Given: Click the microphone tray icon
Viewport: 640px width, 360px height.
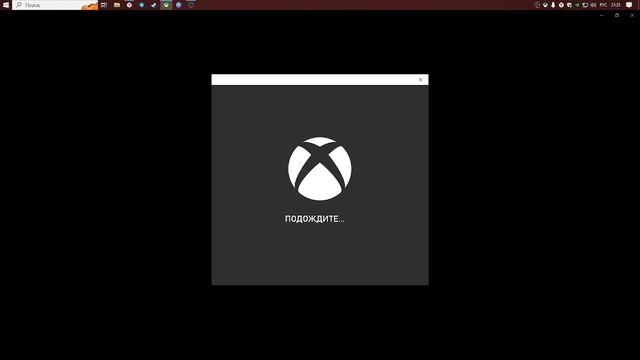Looking at the screenshot, I should point(553,5).
